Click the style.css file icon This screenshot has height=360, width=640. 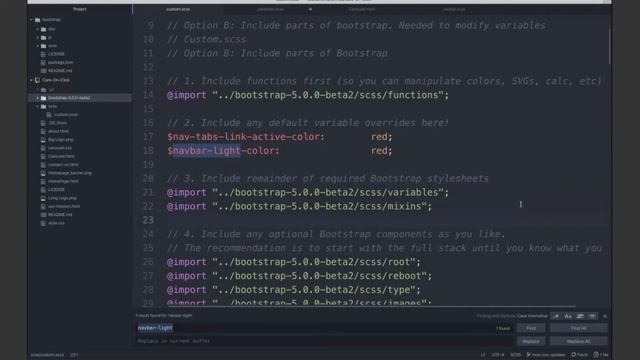pos(43,223)
